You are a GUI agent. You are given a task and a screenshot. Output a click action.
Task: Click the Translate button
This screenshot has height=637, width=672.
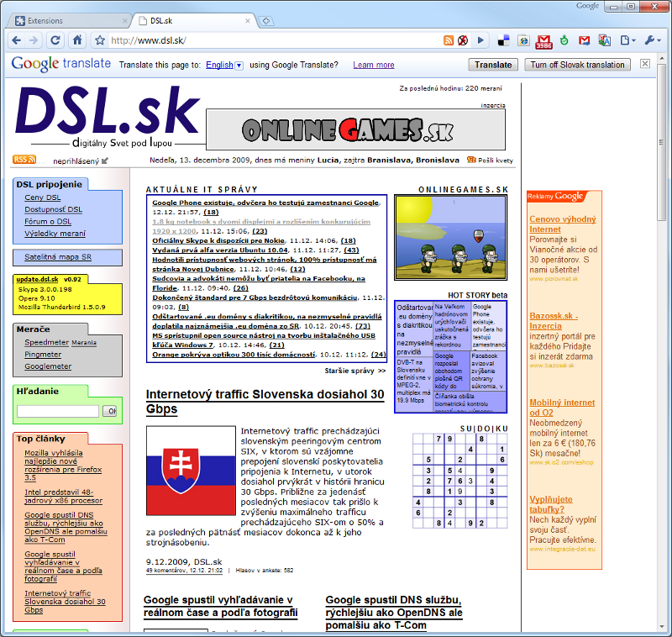[x=493, y=65]
